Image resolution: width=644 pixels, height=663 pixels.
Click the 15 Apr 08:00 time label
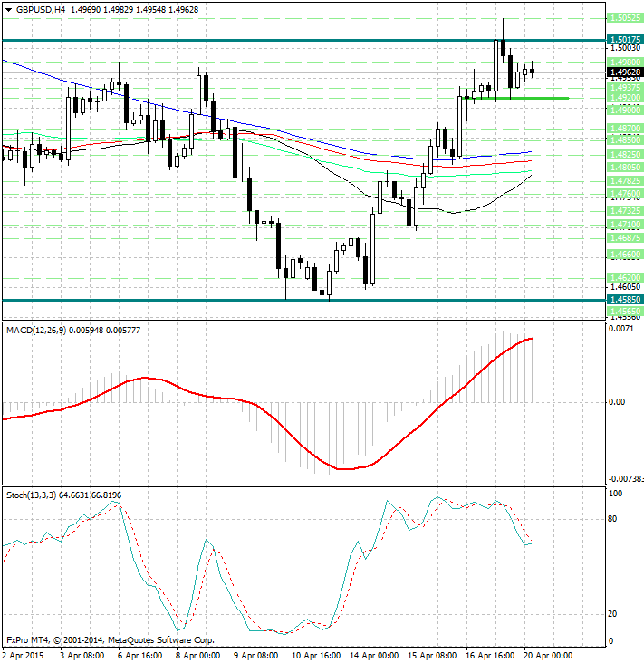point(432,656)
